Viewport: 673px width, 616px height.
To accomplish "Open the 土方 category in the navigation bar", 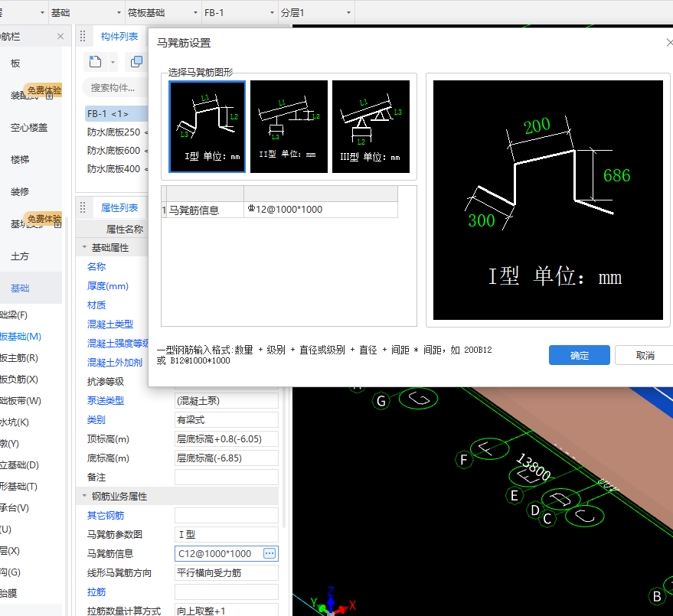I will pos(20,256).
